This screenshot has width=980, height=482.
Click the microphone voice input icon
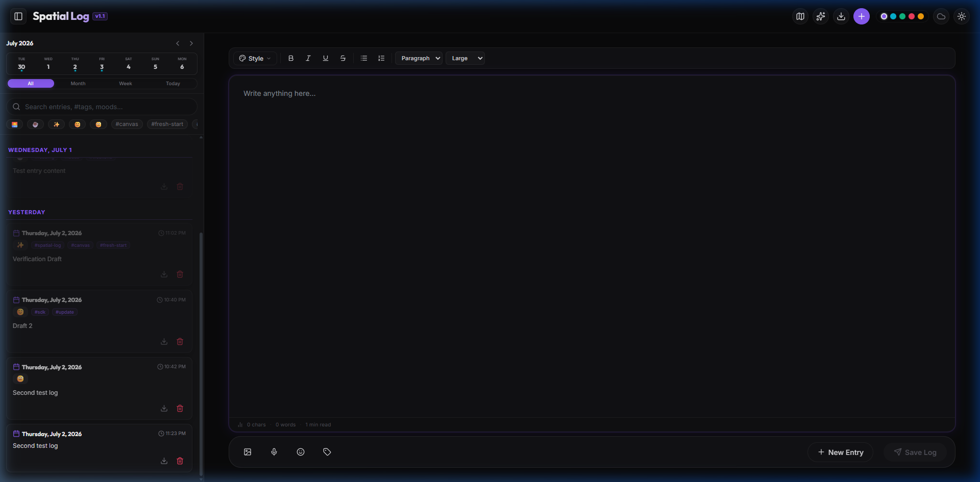click(x=274, y=452)
